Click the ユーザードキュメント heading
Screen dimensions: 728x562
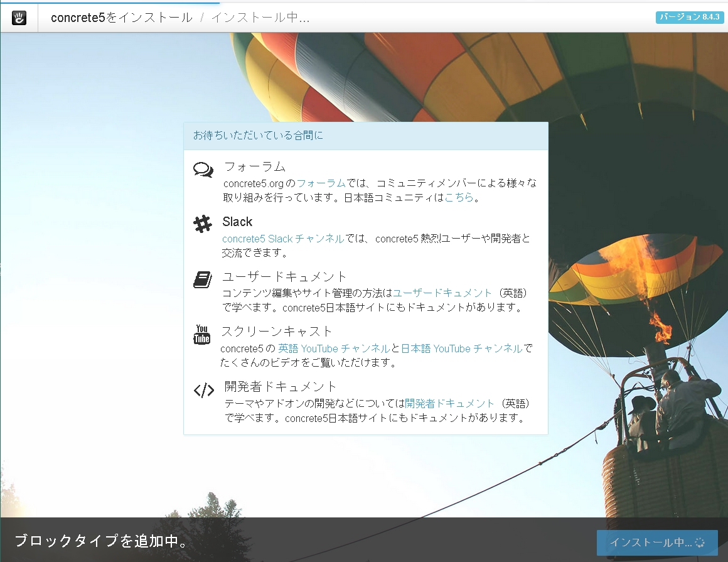point(284,277)
